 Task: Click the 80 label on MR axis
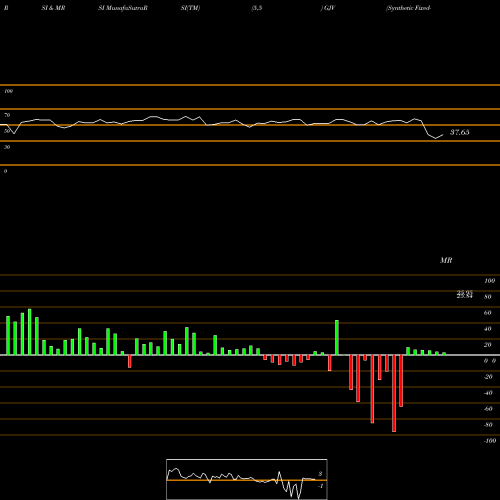pyautogui.click(x=488, y=297)
